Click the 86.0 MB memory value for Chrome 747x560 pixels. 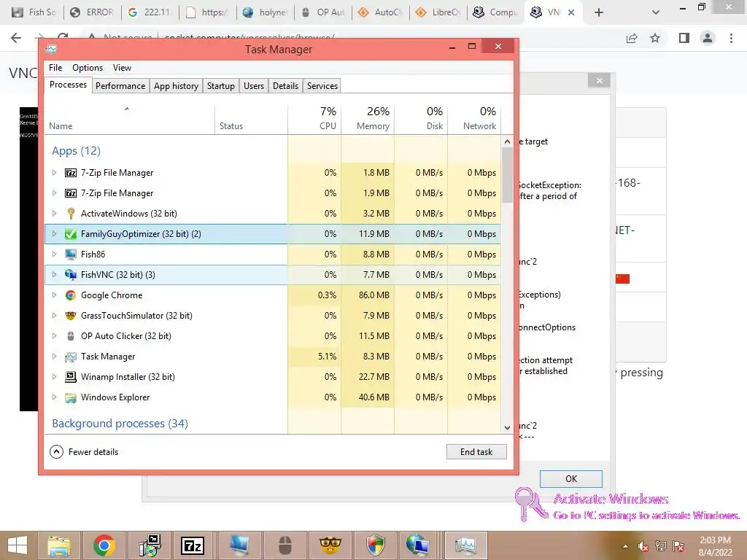tap(374, 295)
